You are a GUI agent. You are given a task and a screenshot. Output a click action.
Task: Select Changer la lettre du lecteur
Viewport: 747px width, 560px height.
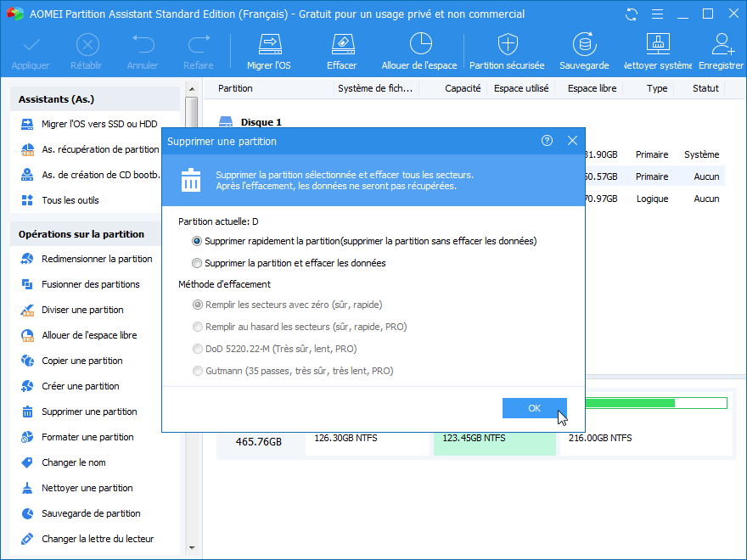coord(87,539)
